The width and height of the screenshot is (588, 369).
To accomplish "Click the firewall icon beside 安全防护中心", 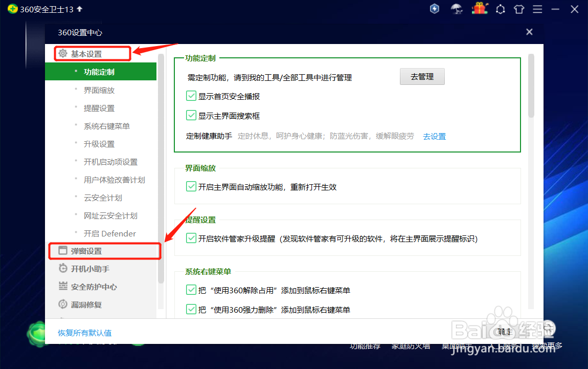I will [x=63, y=286].
